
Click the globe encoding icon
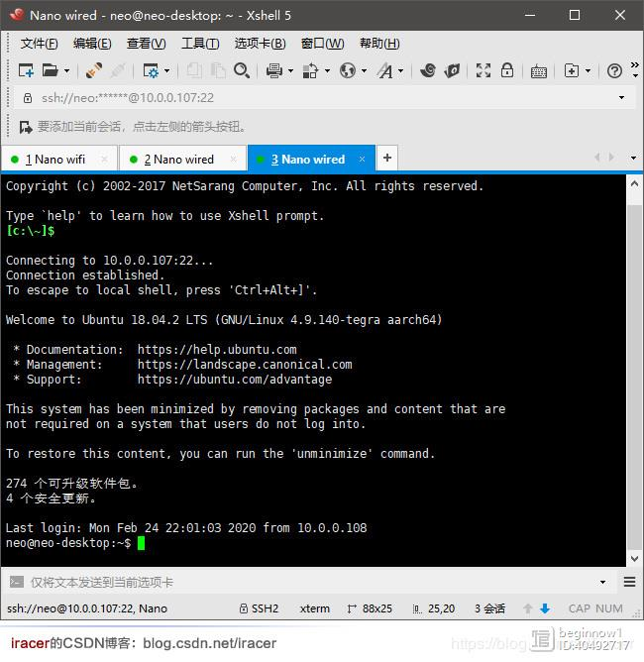point(348,70)
